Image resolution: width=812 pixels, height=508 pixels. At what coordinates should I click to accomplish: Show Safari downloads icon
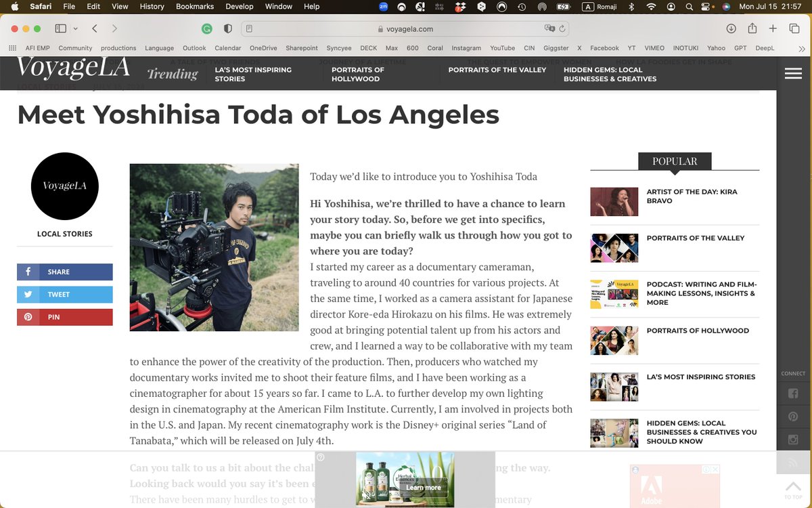731,28
